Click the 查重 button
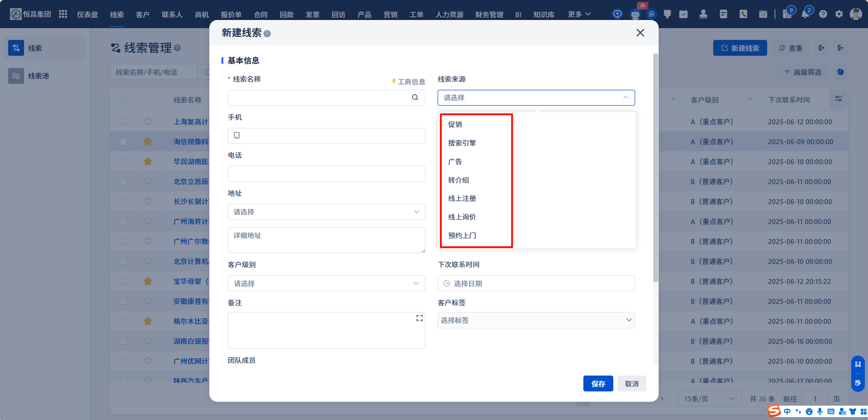Image resolution: width=868 pixels, height=420 pixels. (790, 48)
